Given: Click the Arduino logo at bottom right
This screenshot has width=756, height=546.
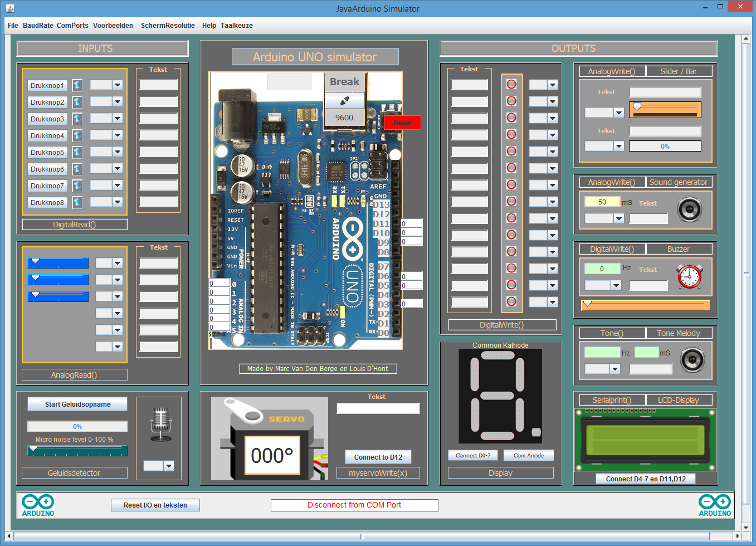Looking at the screenshot, I should point(715,505).
